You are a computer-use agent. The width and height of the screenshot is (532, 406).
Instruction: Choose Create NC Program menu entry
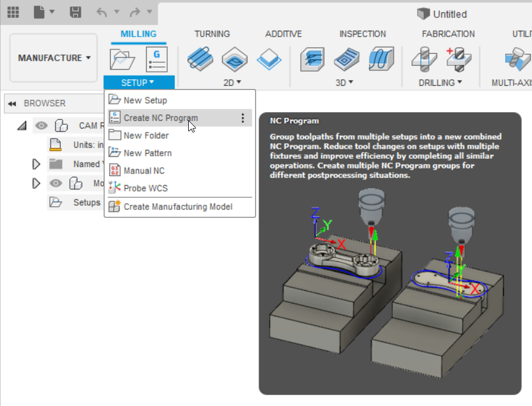click(x=180, y=118)
